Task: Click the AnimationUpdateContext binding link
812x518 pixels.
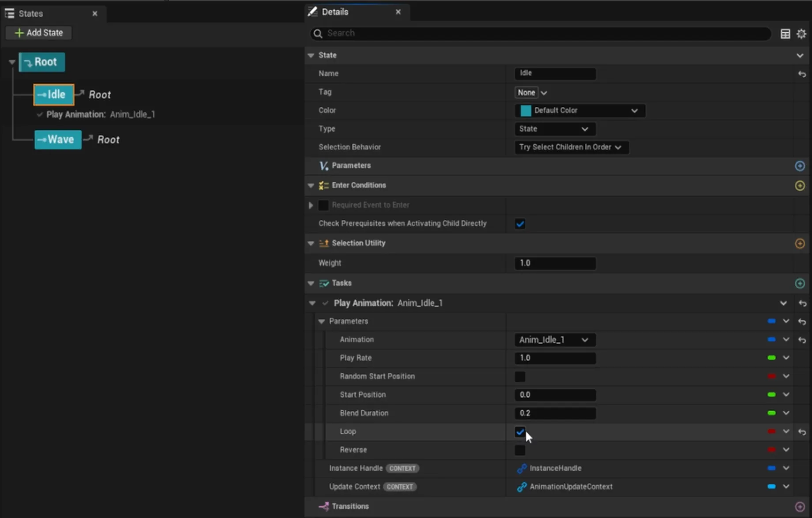Action: [x=565, y=487]
